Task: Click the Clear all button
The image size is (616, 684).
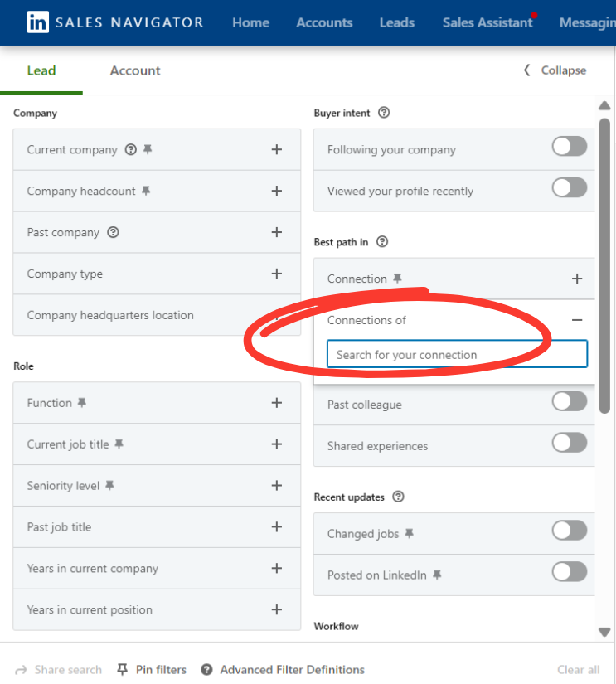Action: [579, 670]
